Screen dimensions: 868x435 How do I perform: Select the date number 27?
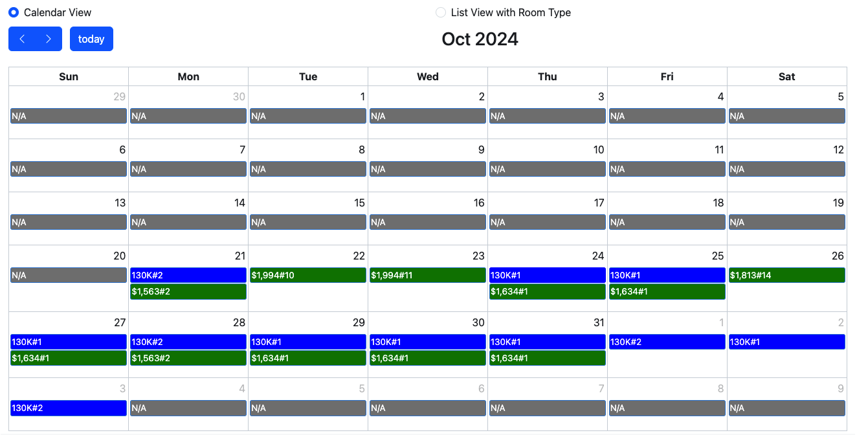120,322
